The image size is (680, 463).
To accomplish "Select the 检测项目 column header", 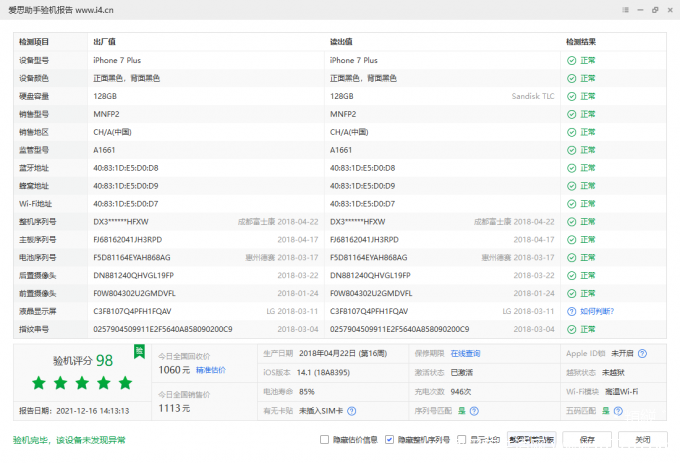I will pyautogui.click(x=34, y=42).
